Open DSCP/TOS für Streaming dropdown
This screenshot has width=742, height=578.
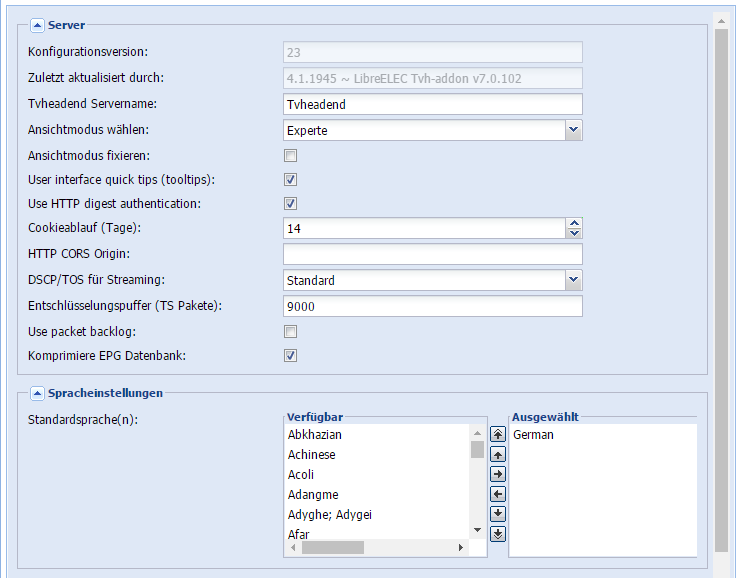574,280
